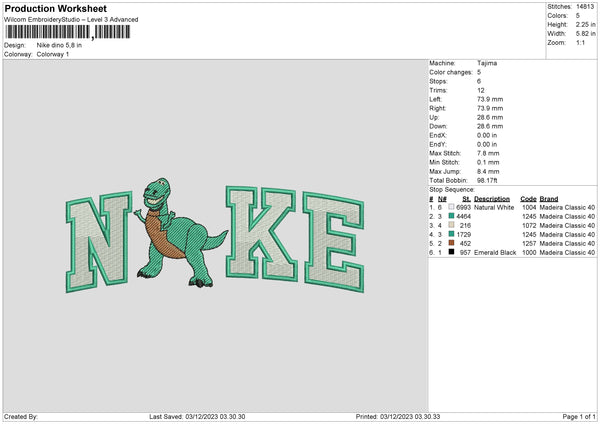Click the Max Stitch value 7.8 mm

coord(488,153)
